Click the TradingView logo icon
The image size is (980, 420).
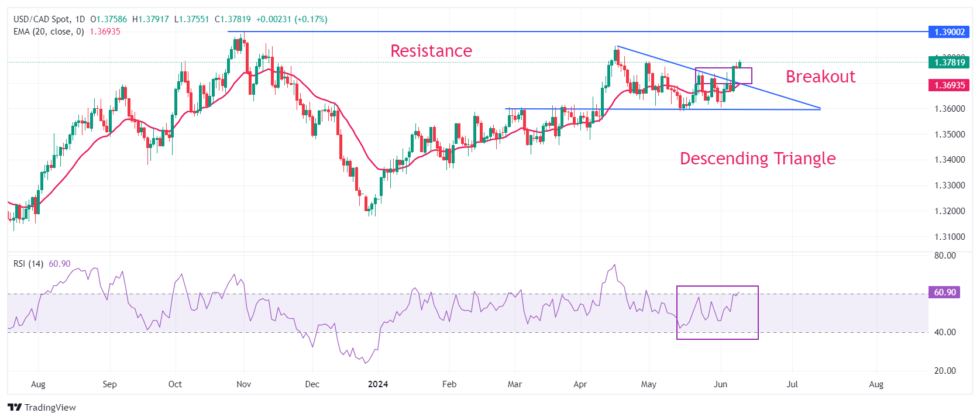15,407
